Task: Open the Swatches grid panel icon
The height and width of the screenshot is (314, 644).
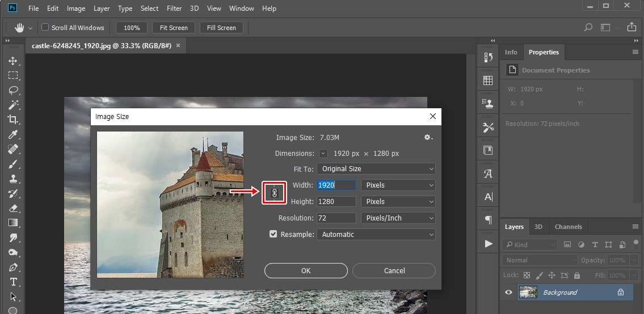Action: (489, 80)
